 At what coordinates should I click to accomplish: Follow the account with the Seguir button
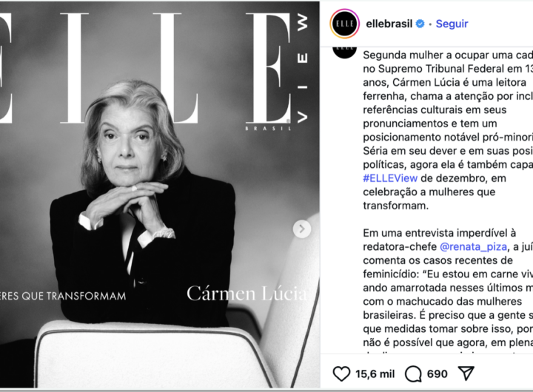tap(452, 24)
